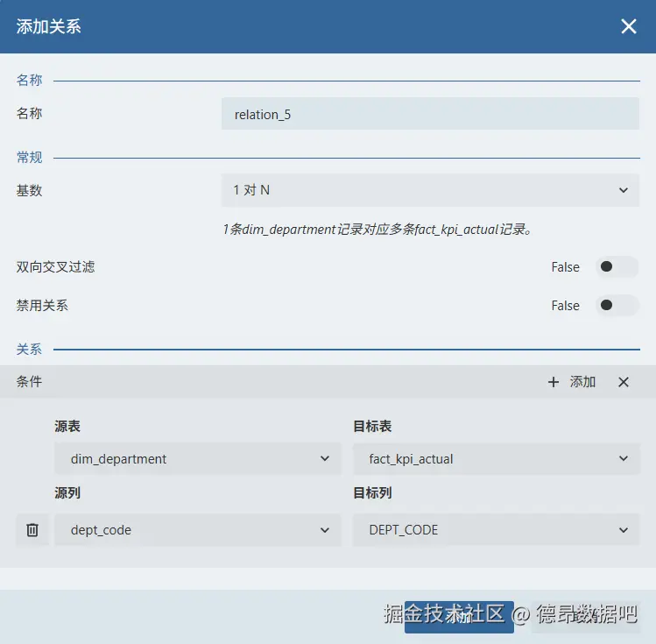Open the 基数 dropdown showing 1 对 N
The height and width of the screenshot is (644, 656).
(430, 190)
